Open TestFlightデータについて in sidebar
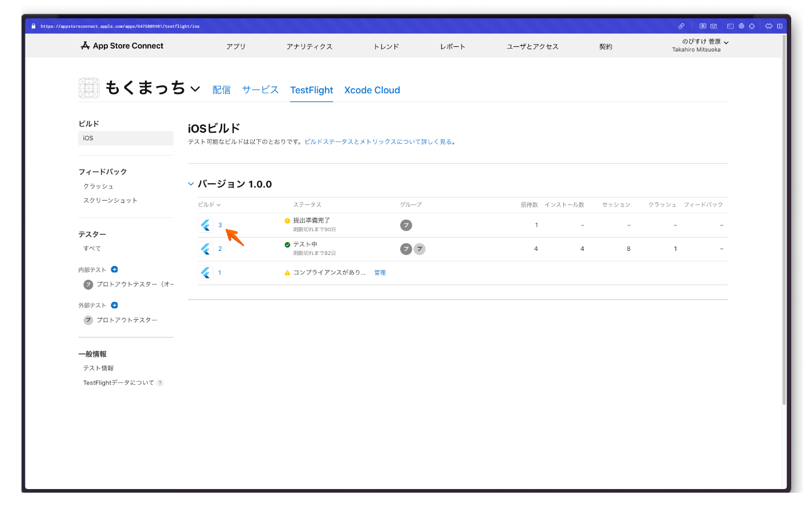 coord(118,383)
